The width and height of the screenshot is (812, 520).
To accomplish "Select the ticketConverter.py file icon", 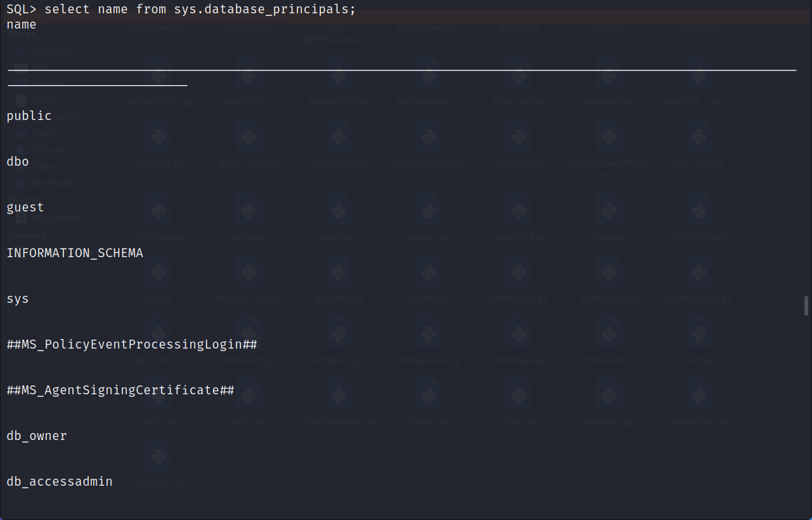I will coord(339,394).
